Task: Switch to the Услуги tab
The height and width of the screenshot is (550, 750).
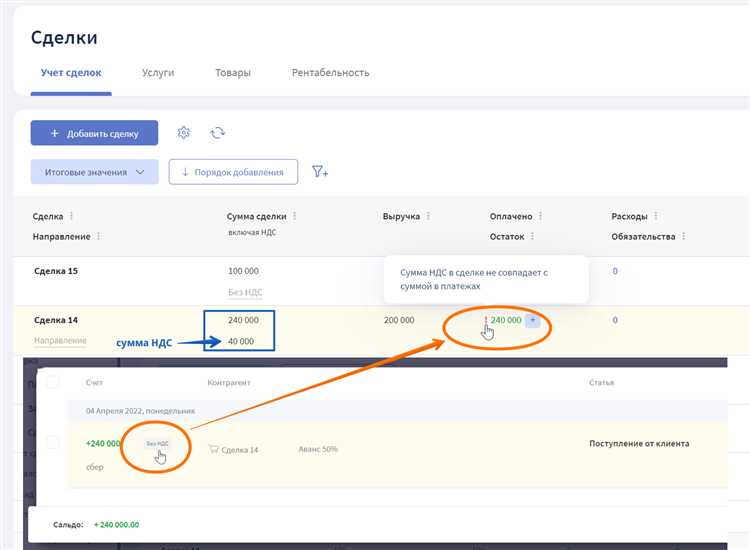Action: 158,73
